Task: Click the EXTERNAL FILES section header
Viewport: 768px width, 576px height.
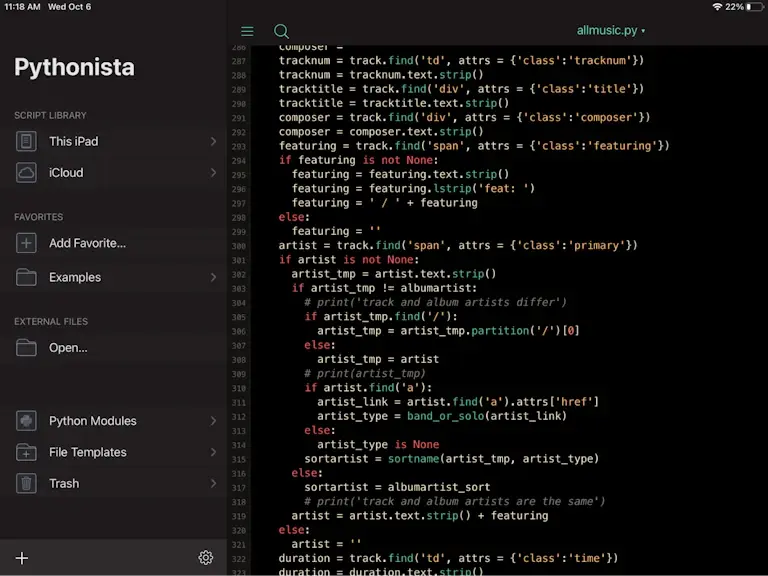Action: (x=51, y=321)
